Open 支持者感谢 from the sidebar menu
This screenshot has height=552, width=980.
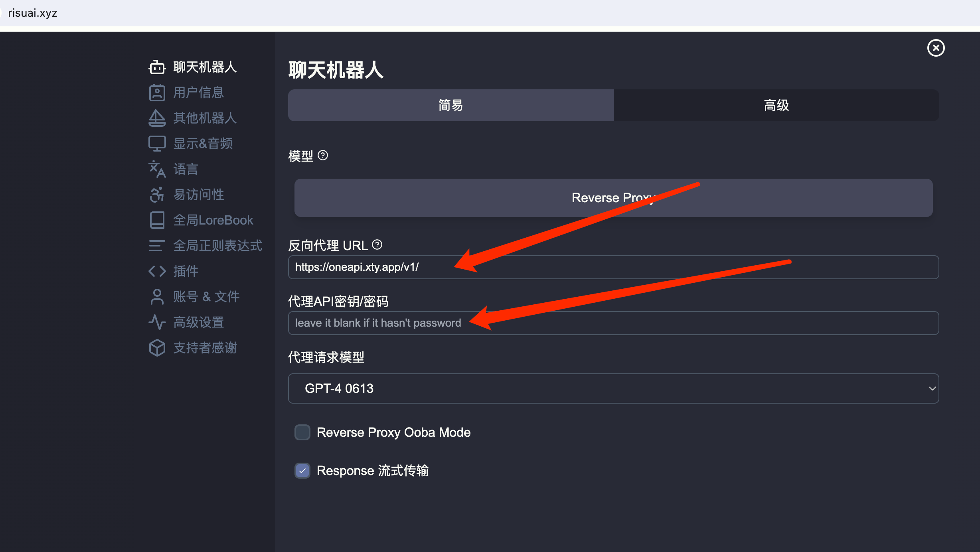[157, 347]
